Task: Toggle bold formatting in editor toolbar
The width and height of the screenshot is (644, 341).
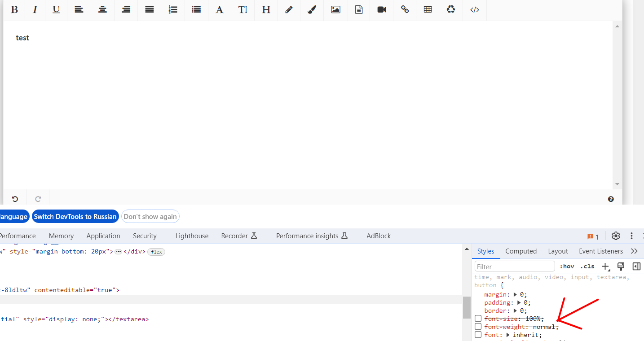Action: 14,9
